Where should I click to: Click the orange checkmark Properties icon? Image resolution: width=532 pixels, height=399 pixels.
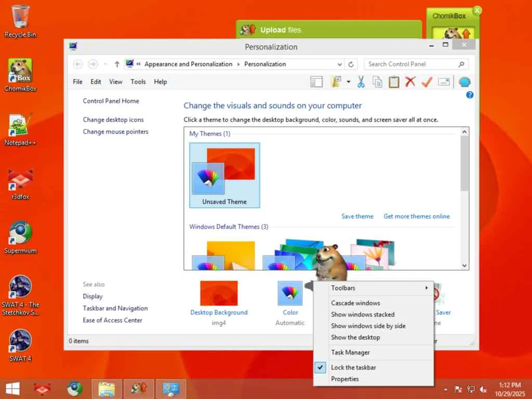427,82
